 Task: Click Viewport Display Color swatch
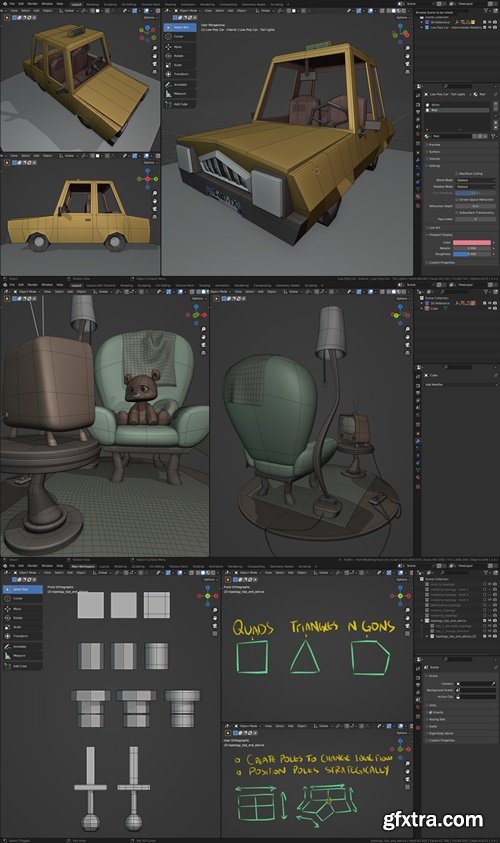(473, 242)
